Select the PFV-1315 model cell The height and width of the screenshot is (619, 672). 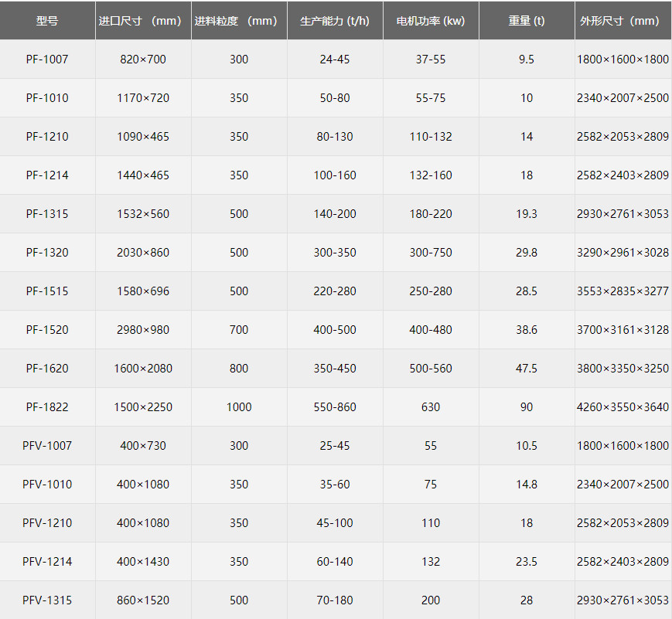(47, 600)
